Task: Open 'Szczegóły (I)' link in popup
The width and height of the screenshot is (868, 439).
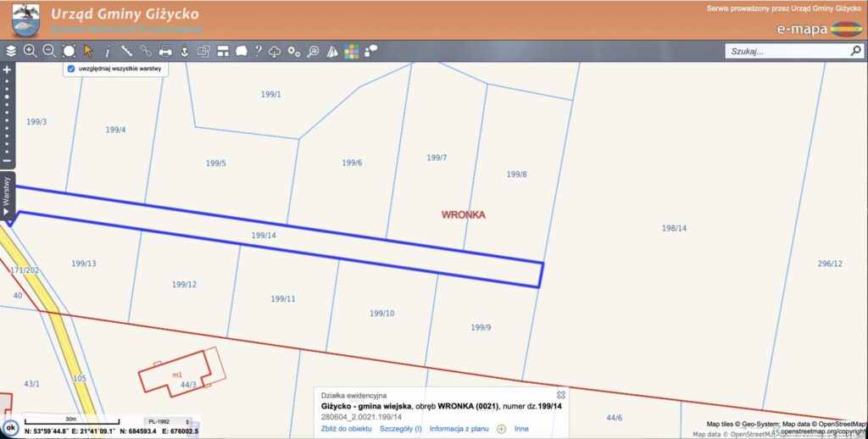Action: pyautogui.click(x=401, y=429)
